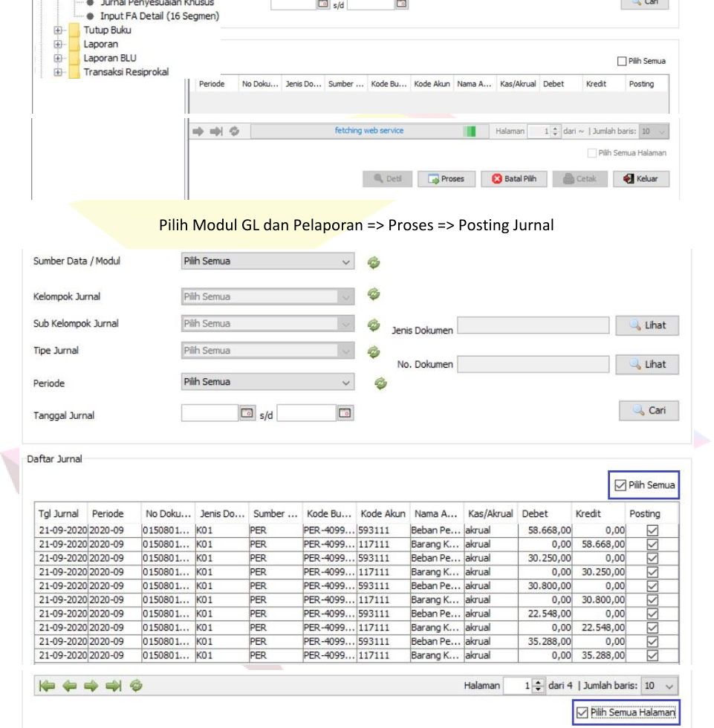
Task: Click refresh icon beside Sumber Data / Modul
Action: (x=374, y=261)
